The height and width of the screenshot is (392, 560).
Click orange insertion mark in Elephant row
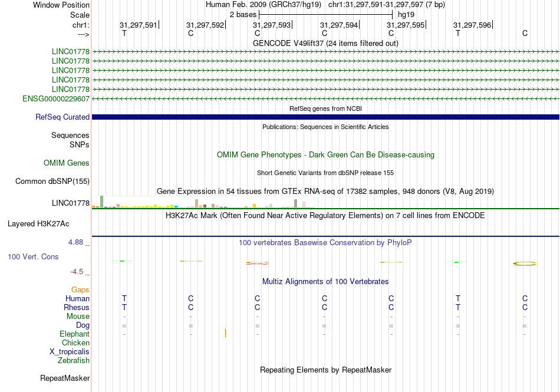pyautogui.click(x=225, y=333)
